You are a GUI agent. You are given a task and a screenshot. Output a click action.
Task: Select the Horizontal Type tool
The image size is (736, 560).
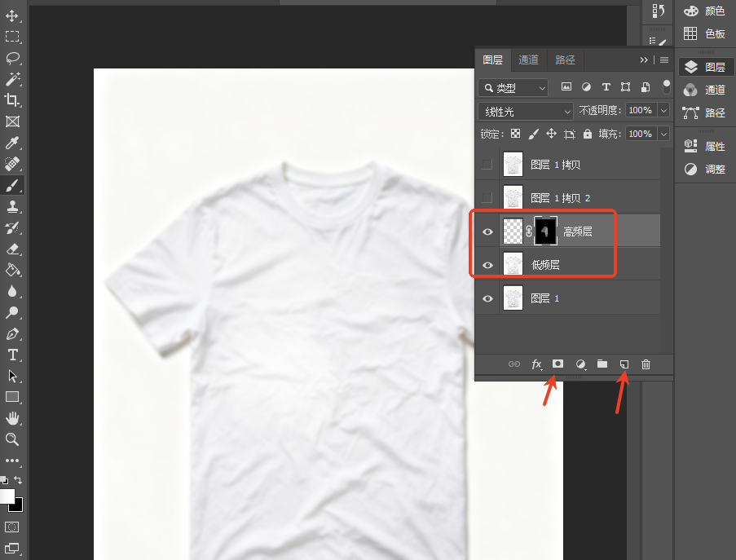point(12,355)
